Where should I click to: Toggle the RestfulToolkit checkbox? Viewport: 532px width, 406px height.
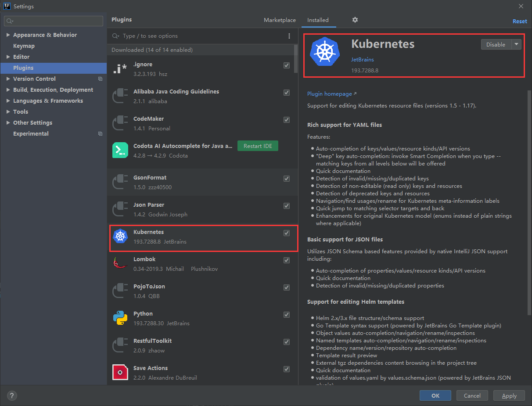pos(287,342)
